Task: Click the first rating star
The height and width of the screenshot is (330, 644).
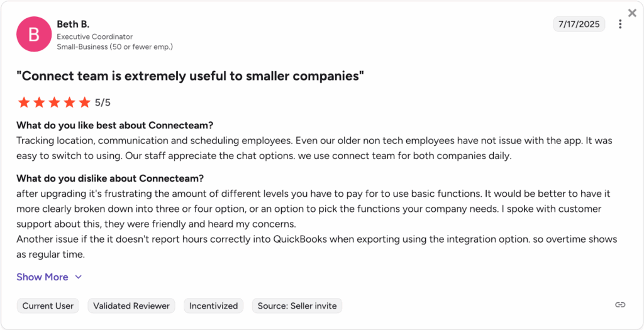Action: tap(24, 102)
